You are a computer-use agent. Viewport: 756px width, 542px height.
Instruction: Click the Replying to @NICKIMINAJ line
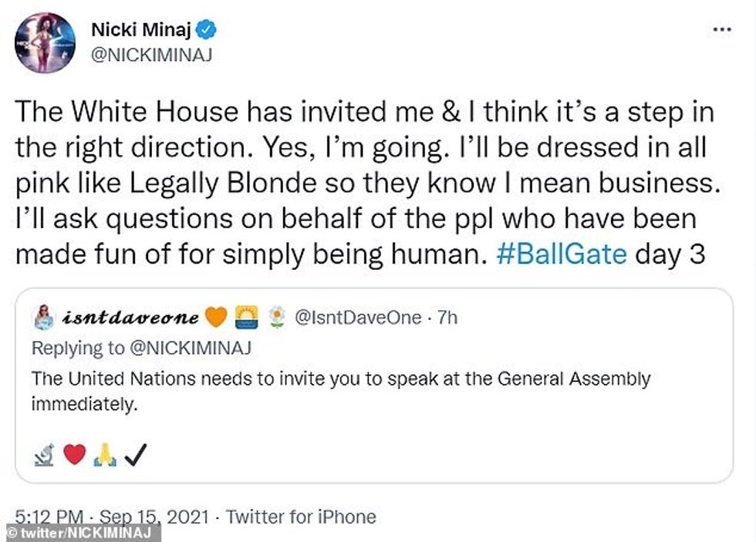tap(142, 348)
